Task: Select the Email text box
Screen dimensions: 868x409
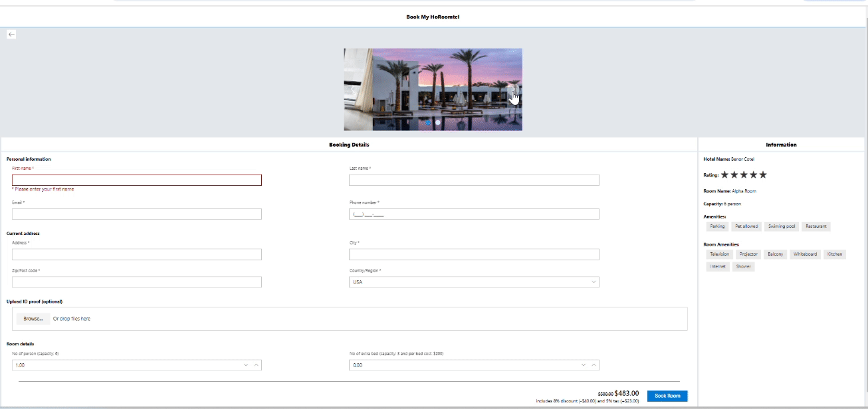Action: (x=137, y=214)
